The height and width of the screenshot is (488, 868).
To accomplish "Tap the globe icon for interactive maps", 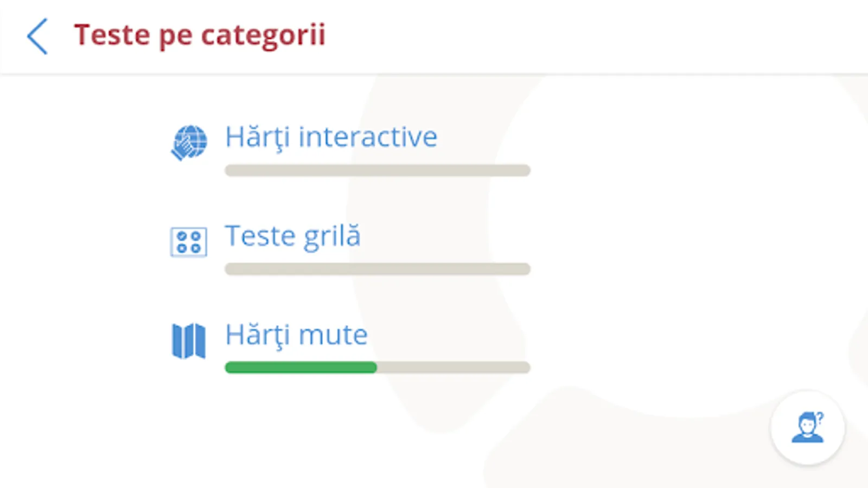I will pos(189,143).
